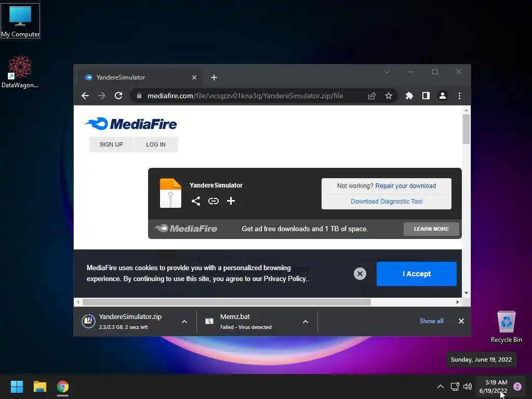The width and height of the screenshot is (532, 399).
Task: Open the Windows Start menu
Action: click(17, 387)
